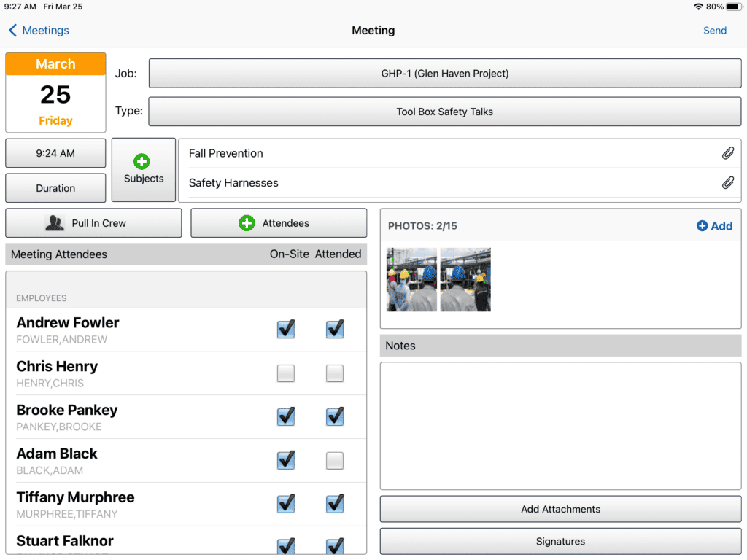Mark Adam Black as Attended
Image resolution: width=747 pixels, height=560 pixels.
click(334, 460)
